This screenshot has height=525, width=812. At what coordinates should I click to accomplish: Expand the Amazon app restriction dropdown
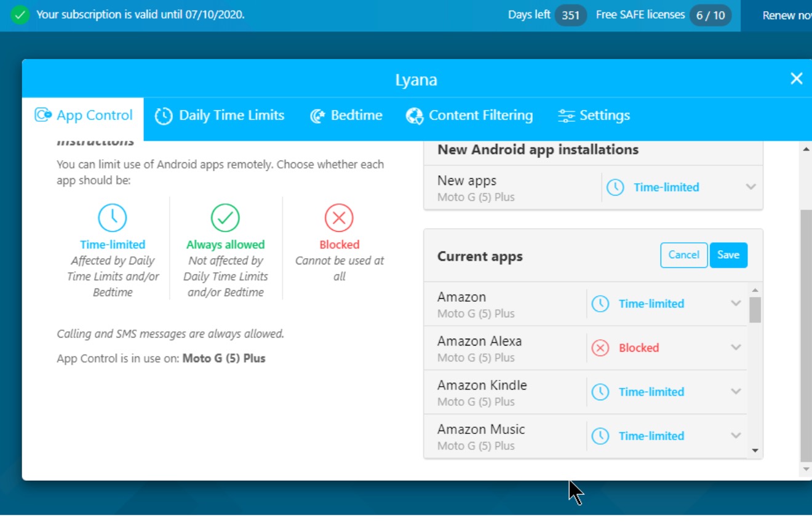click(736, 303)
